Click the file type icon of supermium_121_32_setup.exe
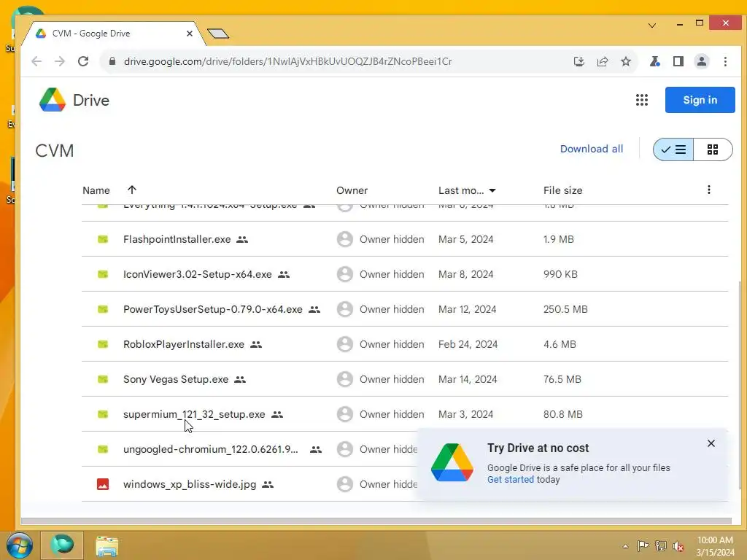The image size is (747, 560). [103, 414]
